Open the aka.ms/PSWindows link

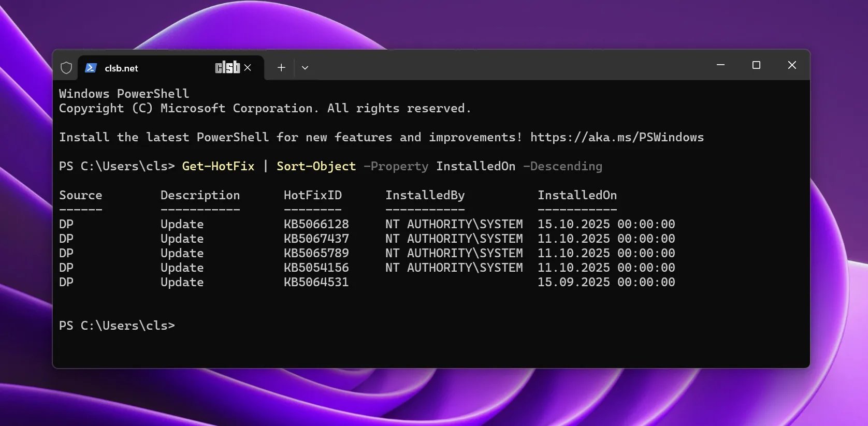617,137
